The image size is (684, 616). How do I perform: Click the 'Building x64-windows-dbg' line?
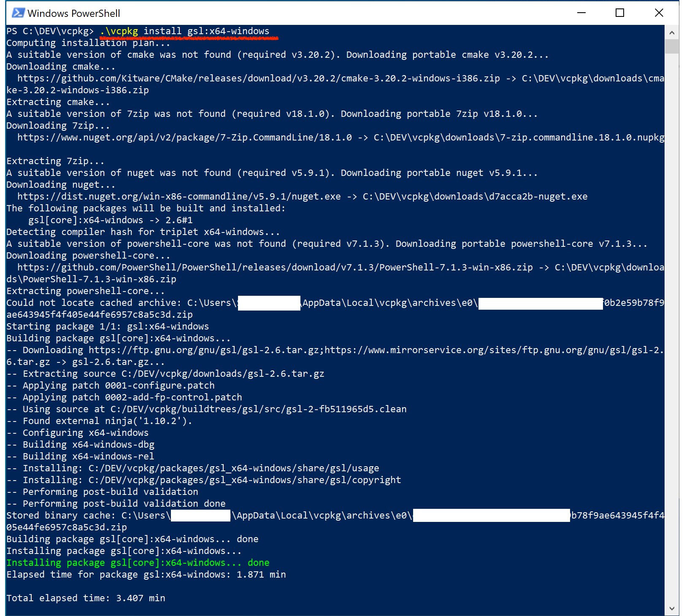pyautogui.click(x=80, y=445)
